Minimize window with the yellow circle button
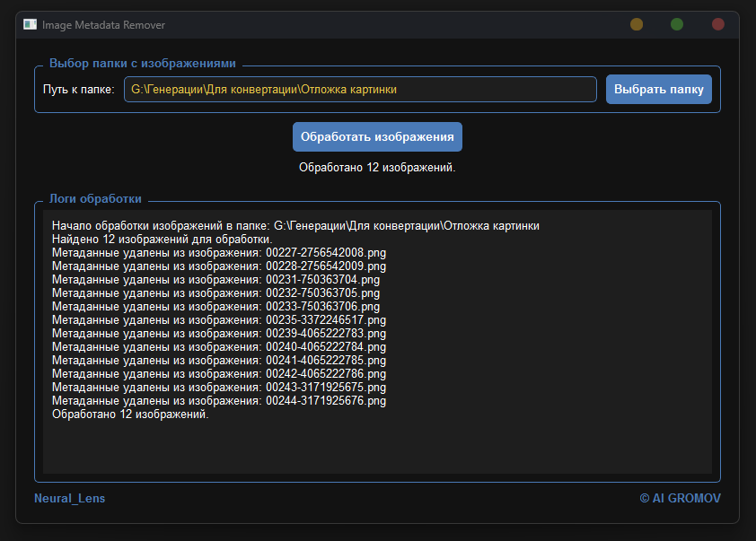The height and width of the screenshot is (541, 756). coord(637,24)
